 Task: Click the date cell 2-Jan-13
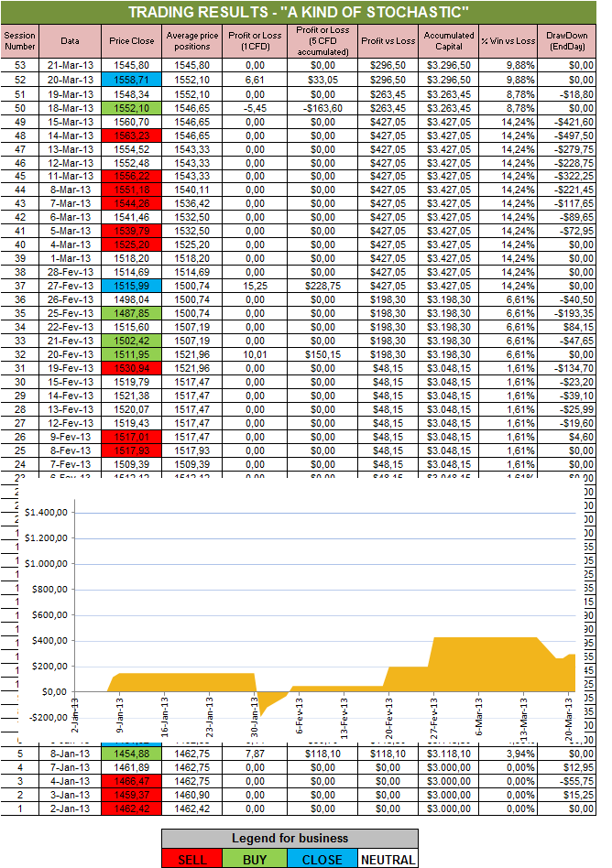[x=70, y=808]
